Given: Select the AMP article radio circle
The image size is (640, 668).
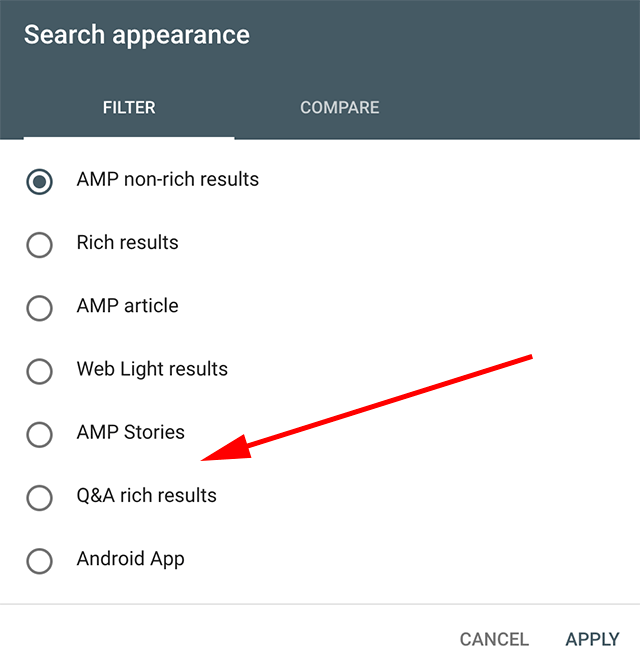Looking at the screenshot, I should tap(40, 307).
